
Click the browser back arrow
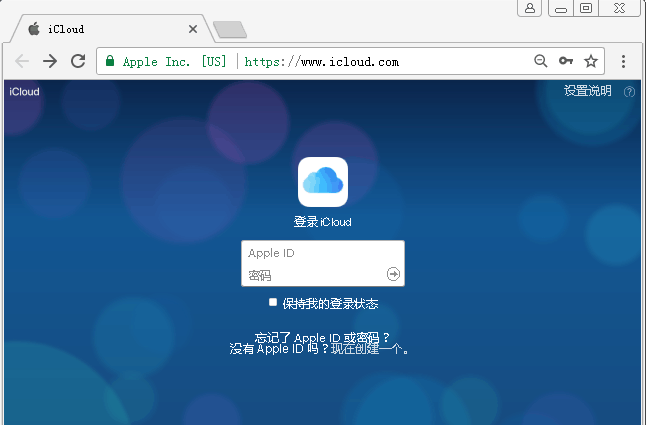tap(22, 61)
